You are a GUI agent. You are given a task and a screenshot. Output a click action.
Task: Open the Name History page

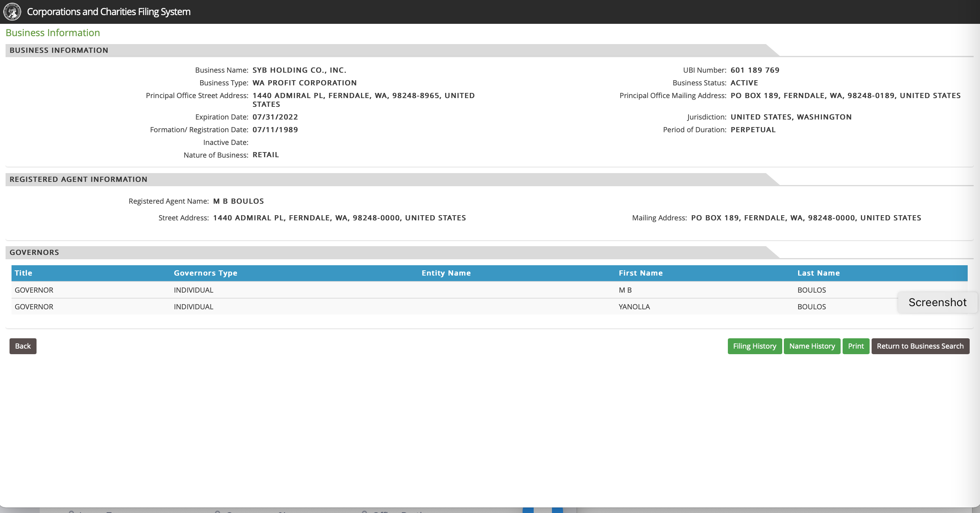tap(812, 346)
